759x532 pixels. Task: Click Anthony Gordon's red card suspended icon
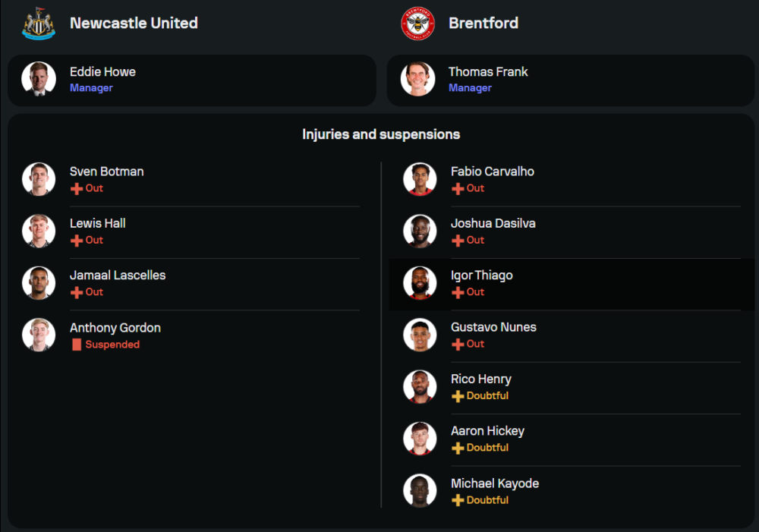76,345
